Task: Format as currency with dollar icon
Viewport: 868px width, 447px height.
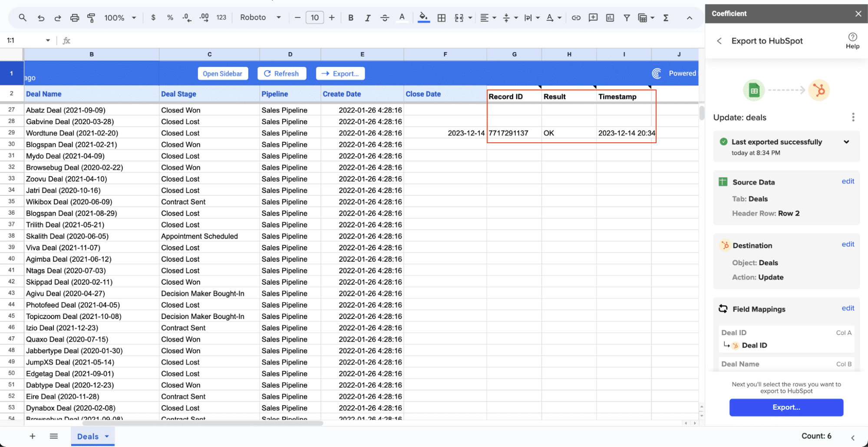Action: 153,18
